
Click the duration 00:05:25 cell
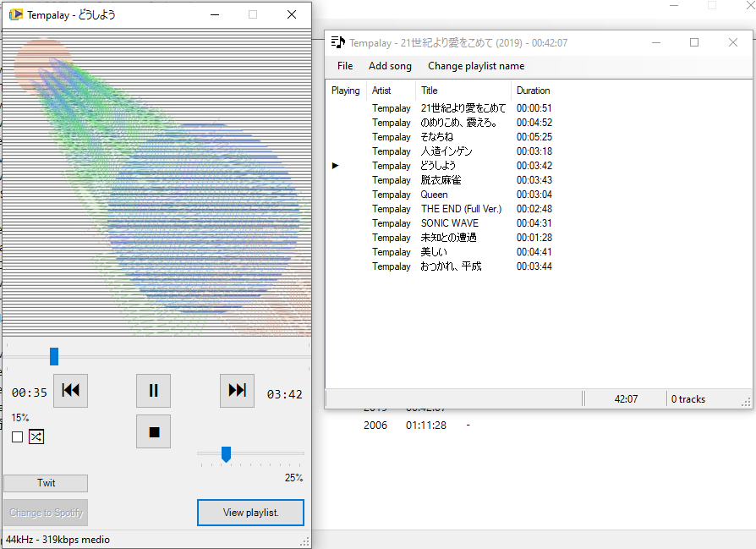coord(534,137)
